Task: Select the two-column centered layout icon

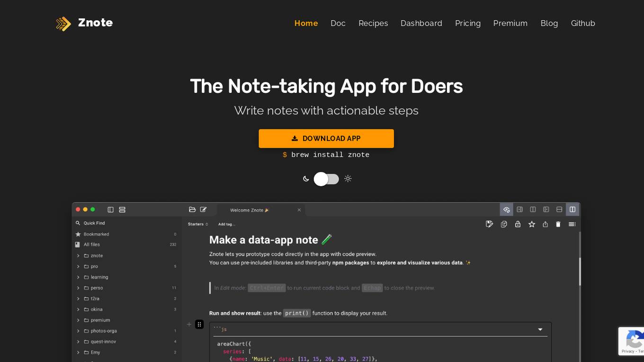Action: pos(533,209)
